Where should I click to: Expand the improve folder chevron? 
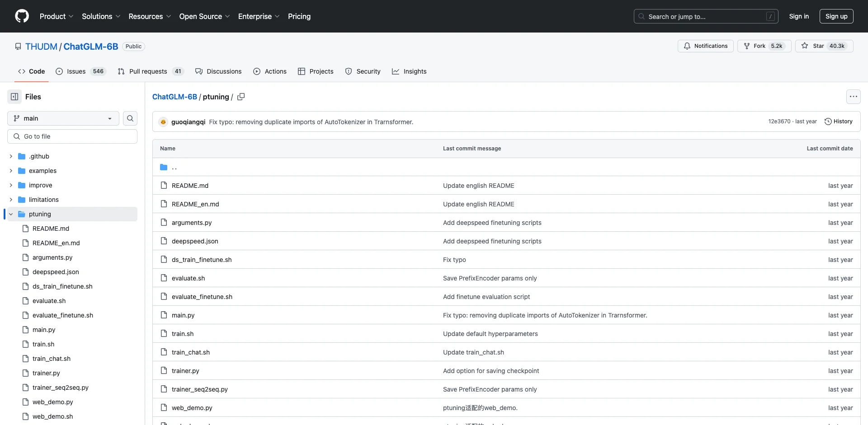click(x=11, y=185)
